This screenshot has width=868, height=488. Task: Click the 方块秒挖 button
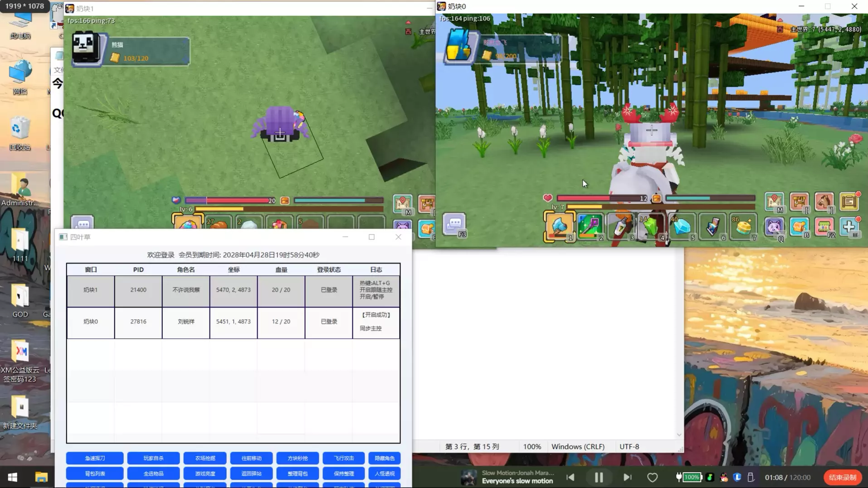click(297, 459)
